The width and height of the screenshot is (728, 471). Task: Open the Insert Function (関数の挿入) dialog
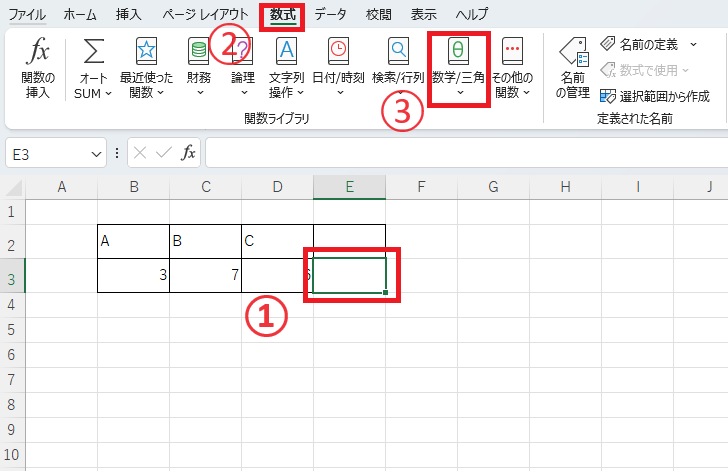click(38, 68)
